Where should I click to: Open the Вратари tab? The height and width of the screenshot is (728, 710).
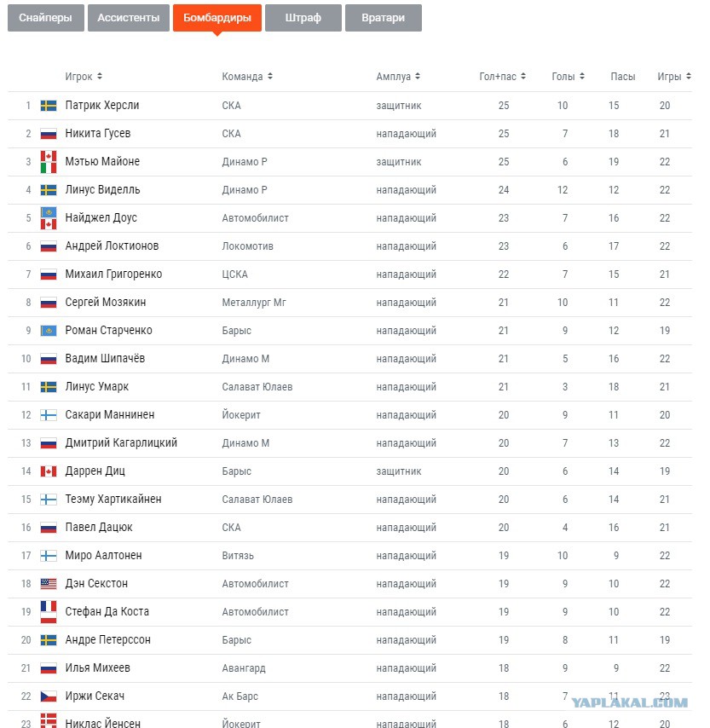tap(383, 18)
